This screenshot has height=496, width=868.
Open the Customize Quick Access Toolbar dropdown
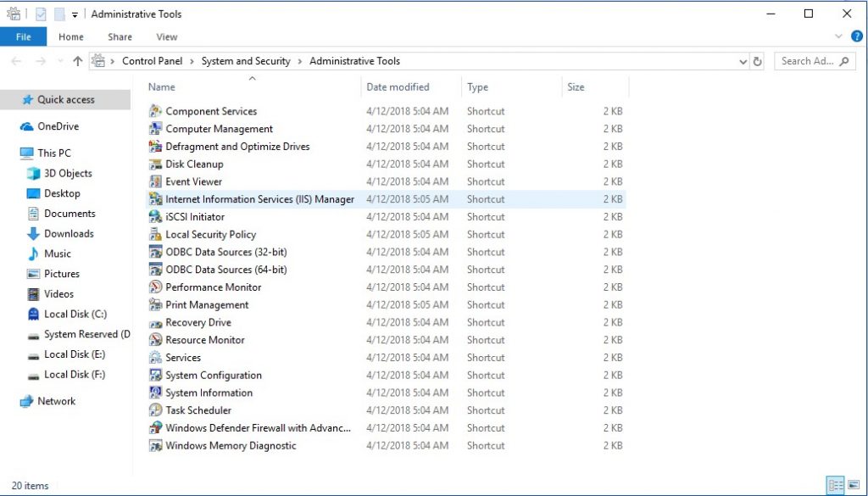pos(75,15)
